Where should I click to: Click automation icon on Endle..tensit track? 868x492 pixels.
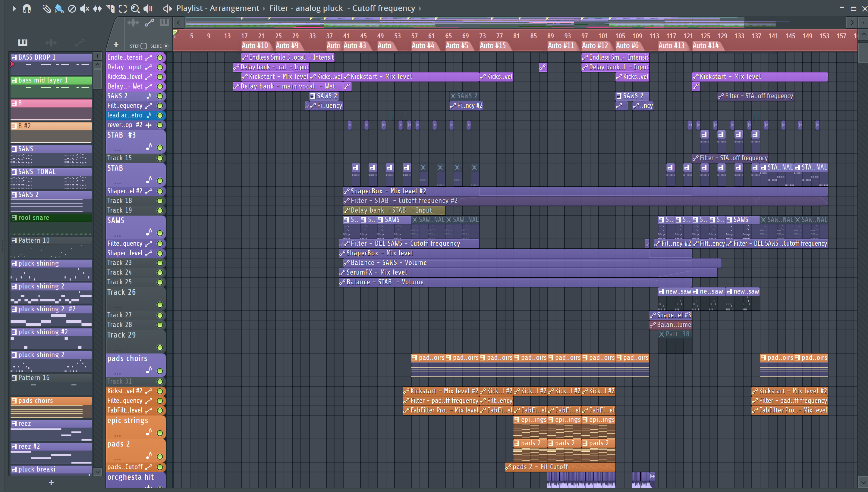[x=149, y=58]
